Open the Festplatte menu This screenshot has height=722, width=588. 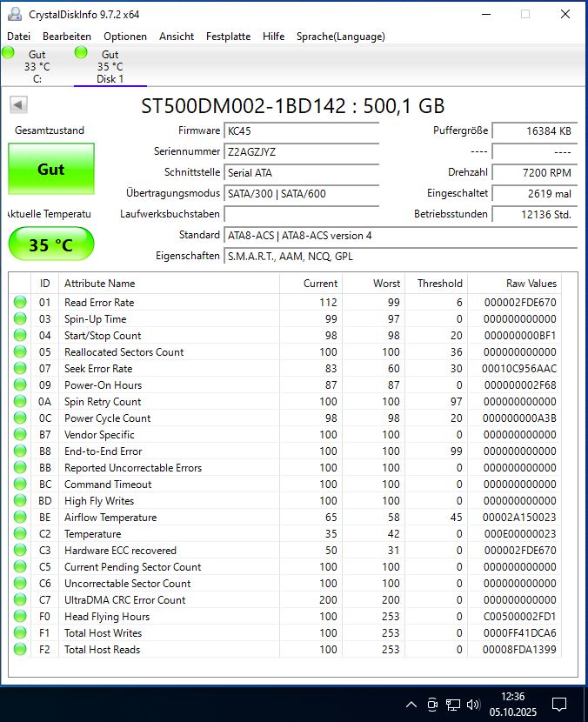pyautogui.click(x=229, y=37)
